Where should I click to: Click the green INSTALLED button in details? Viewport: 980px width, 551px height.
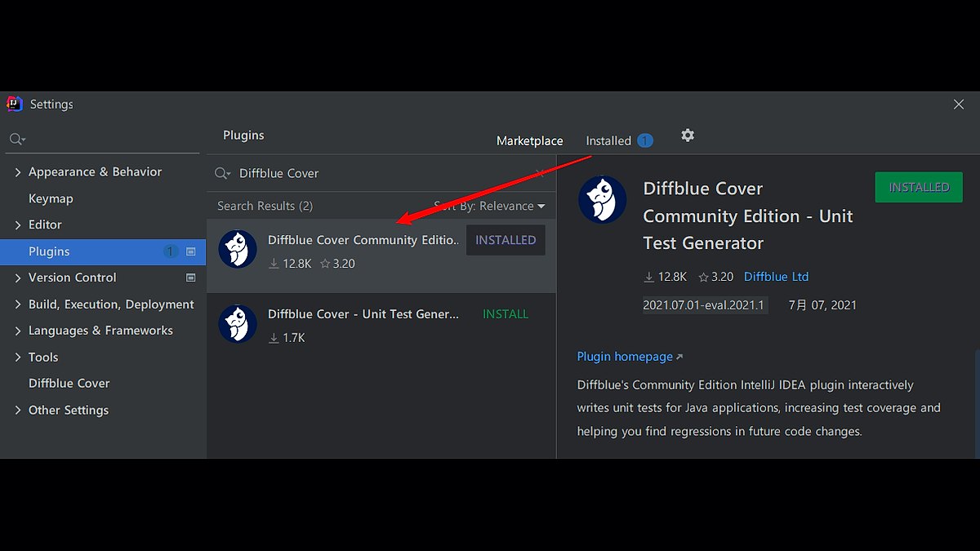click(919, 187)
